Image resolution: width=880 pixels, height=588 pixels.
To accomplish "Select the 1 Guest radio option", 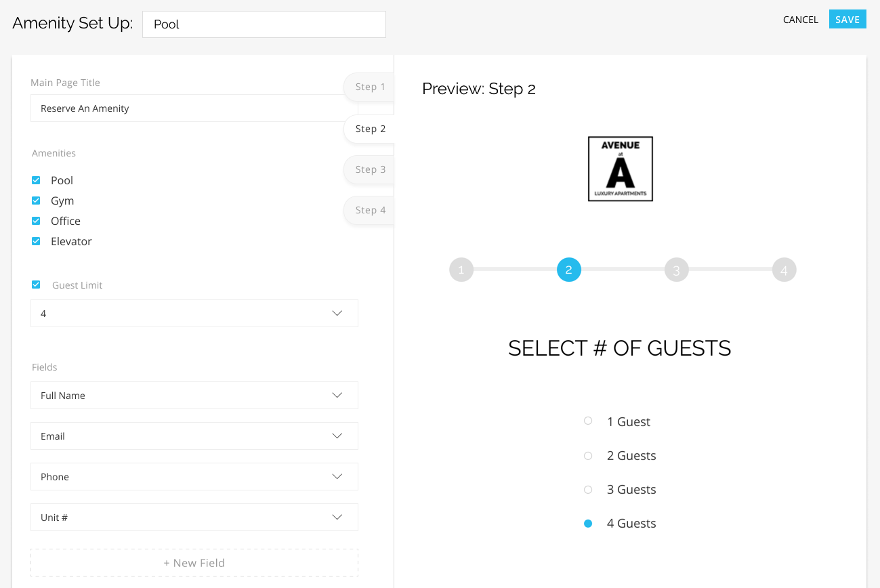I will 588,421.
